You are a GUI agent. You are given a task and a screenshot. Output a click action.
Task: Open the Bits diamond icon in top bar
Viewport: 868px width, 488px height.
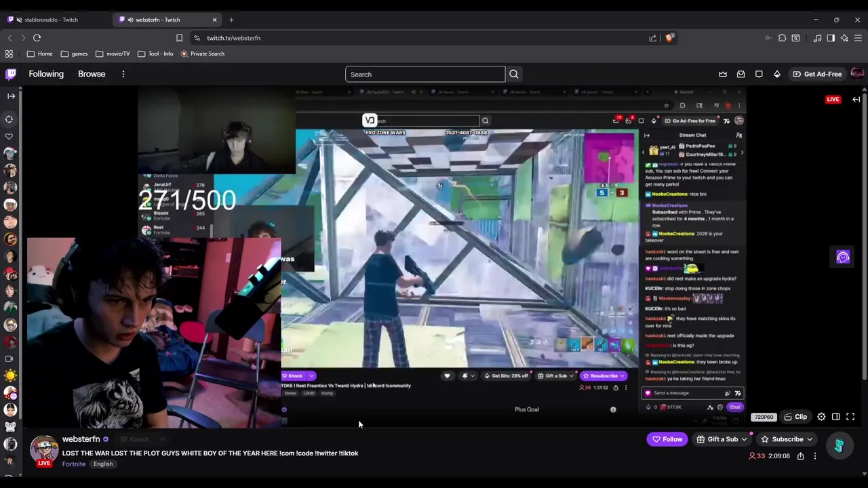(777, 74)
